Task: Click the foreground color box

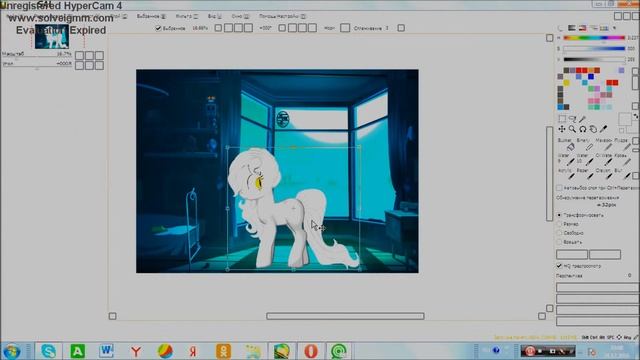Action: (x=624, y=119)
